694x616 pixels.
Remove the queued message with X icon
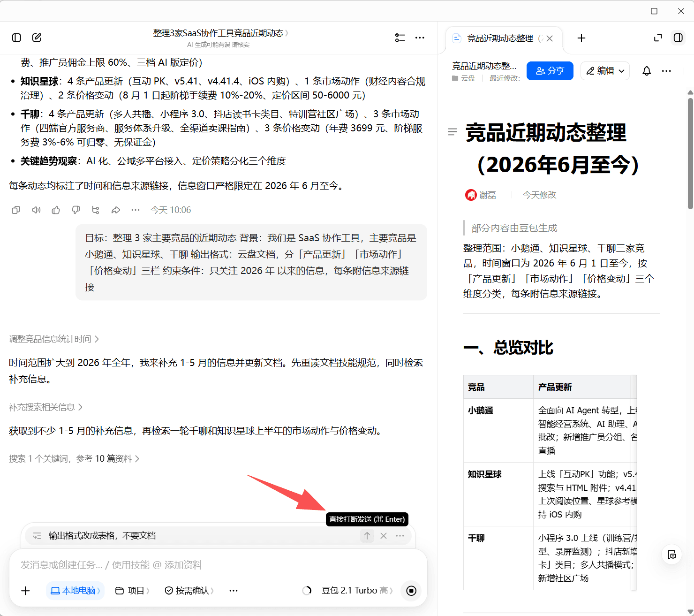(x=384, y=536)
